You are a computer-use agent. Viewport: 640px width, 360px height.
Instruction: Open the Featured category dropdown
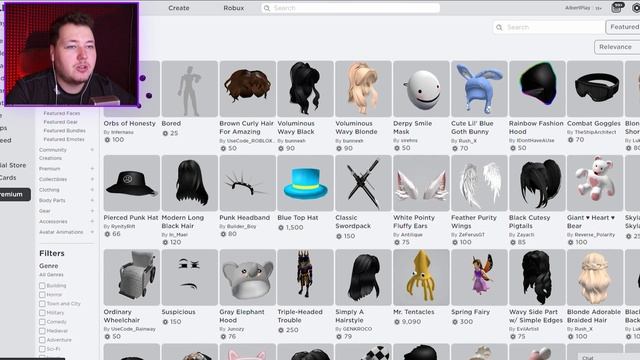click(623, 27)
